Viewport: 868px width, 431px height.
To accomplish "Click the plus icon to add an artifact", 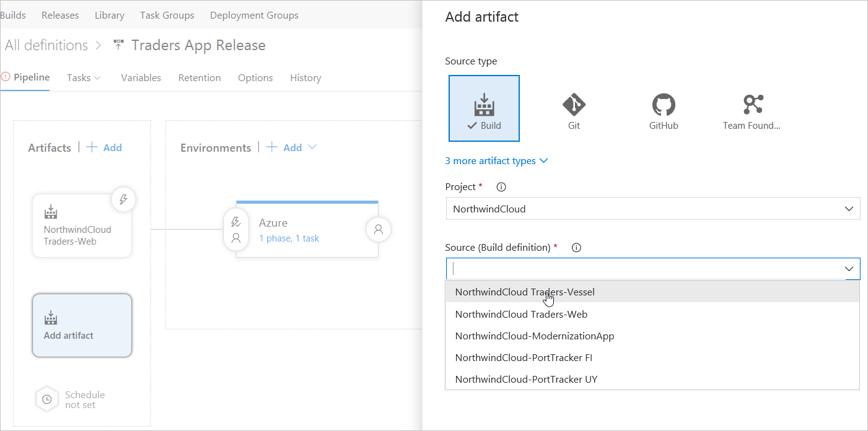I will [92, 147].
